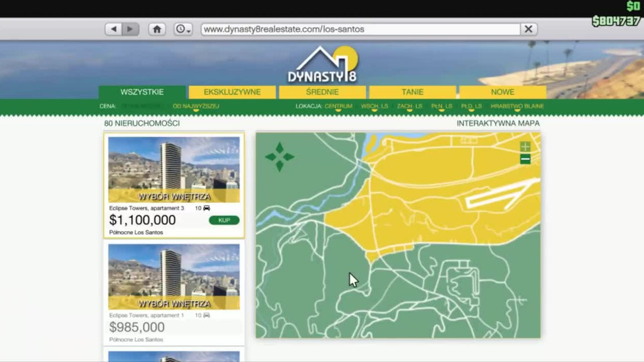
Task: Go to the browser home page
Action: click(157, 29)
